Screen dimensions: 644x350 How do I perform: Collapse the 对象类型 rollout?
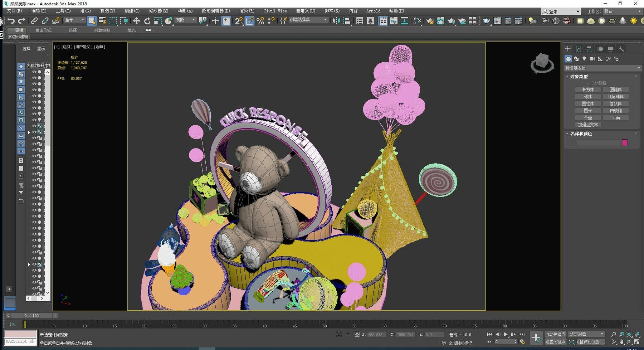click(x=579, y=77)
